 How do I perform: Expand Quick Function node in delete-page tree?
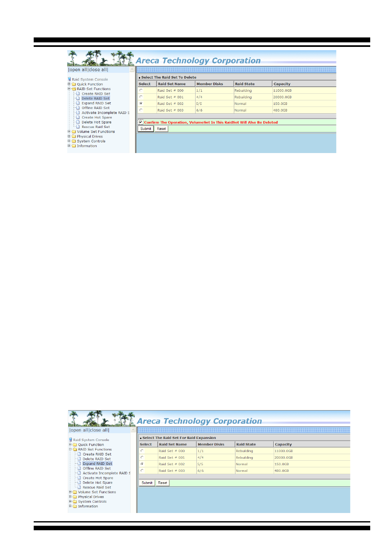click(x=69, y=84)
